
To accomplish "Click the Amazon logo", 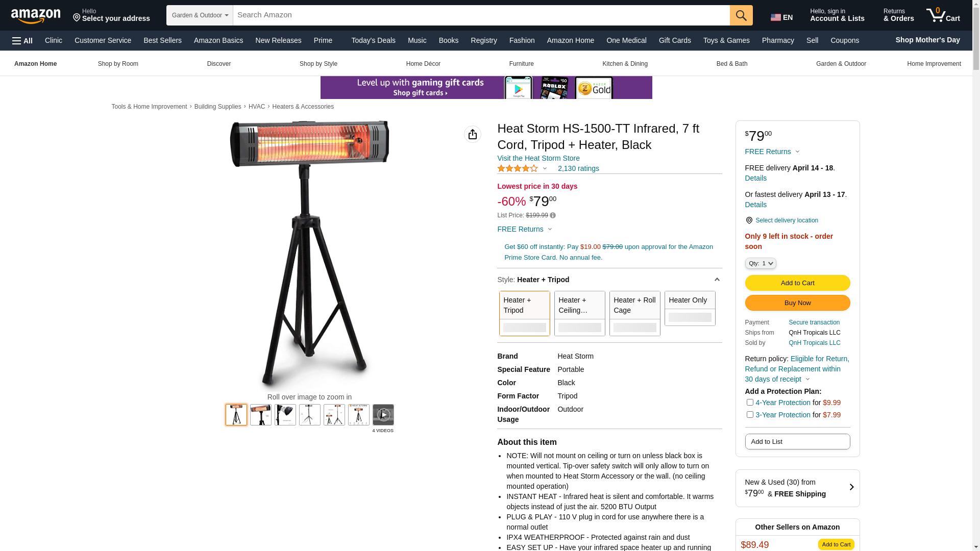I will pos(36,16).
